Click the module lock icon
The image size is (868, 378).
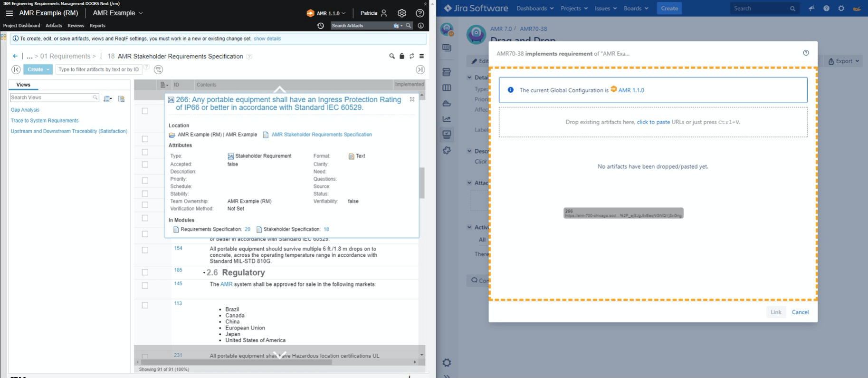402,56
